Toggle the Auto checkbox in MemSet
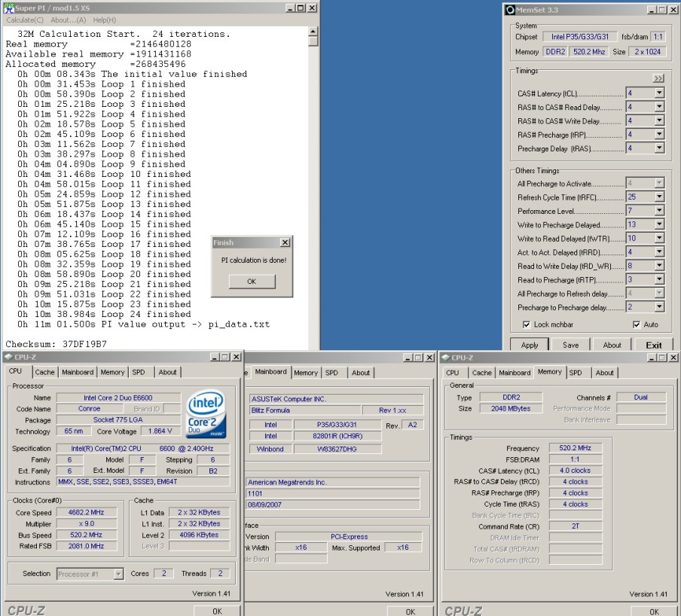 pos(637,325)
